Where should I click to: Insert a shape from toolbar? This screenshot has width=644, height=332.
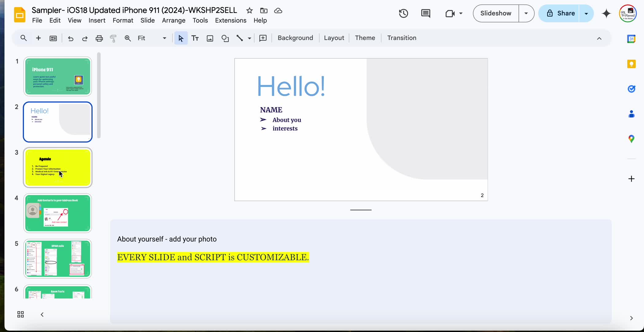click(225, 38)
